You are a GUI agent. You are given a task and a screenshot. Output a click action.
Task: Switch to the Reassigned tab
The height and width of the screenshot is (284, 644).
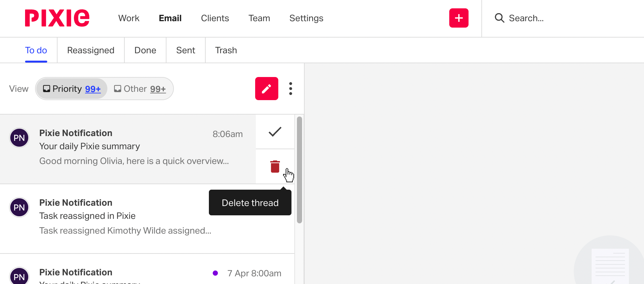click(91, 50)
